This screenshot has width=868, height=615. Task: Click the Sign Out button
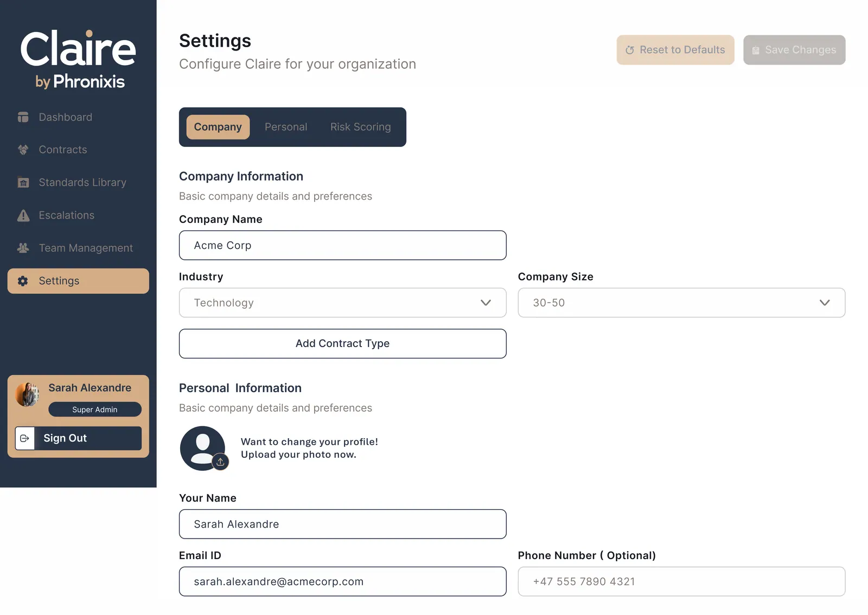click(x=78, y=438)
